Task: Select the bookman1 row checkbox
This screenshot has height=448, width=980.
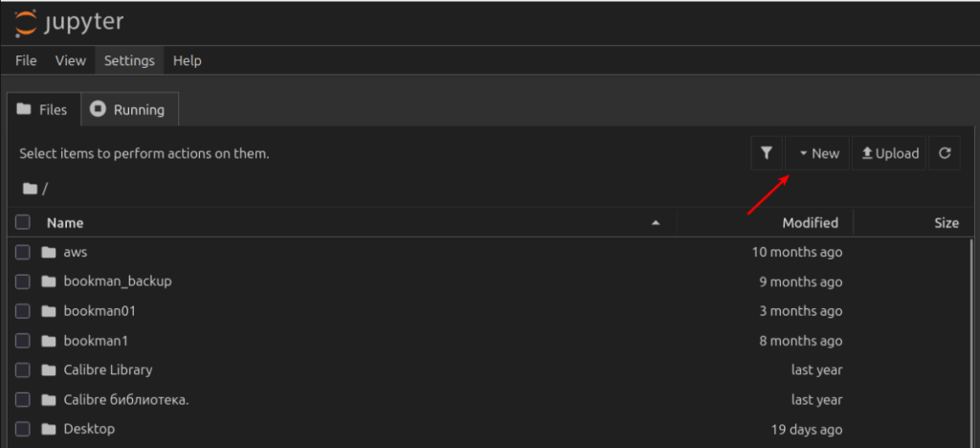Action: [x=23, y=341]
